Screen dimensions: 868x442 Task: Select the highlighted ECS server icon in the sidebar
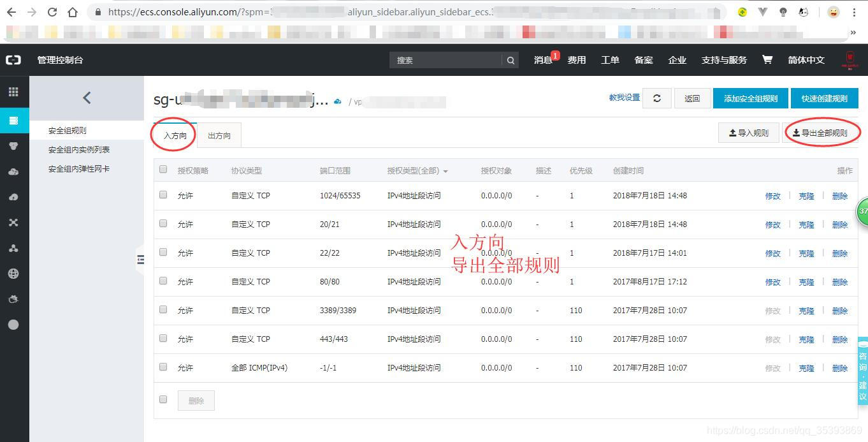tap(14, 121)
